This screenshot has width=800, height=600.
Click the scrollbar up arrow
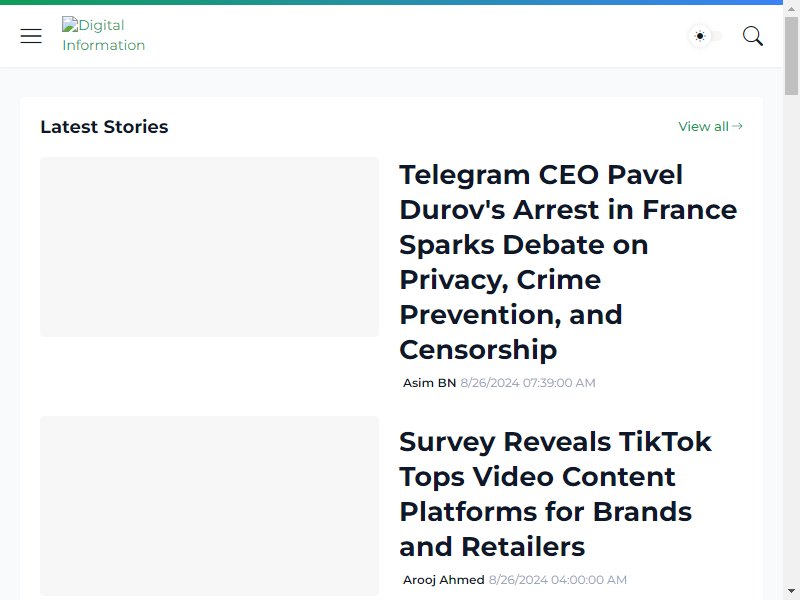791,8
